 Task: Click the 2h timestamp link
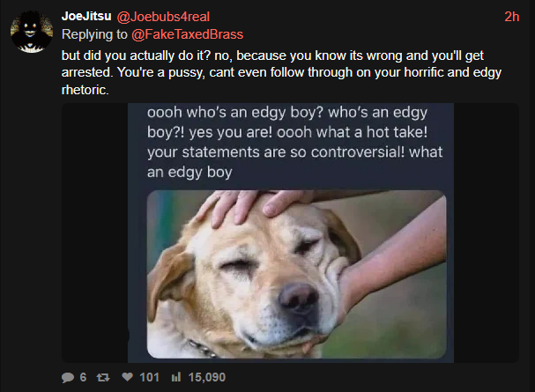pyautogui.click(x=512, y=17)
